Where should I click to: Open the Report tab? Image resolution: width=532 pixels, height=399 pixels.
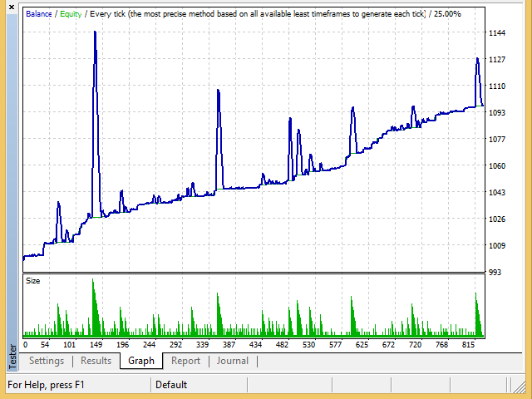185,361
